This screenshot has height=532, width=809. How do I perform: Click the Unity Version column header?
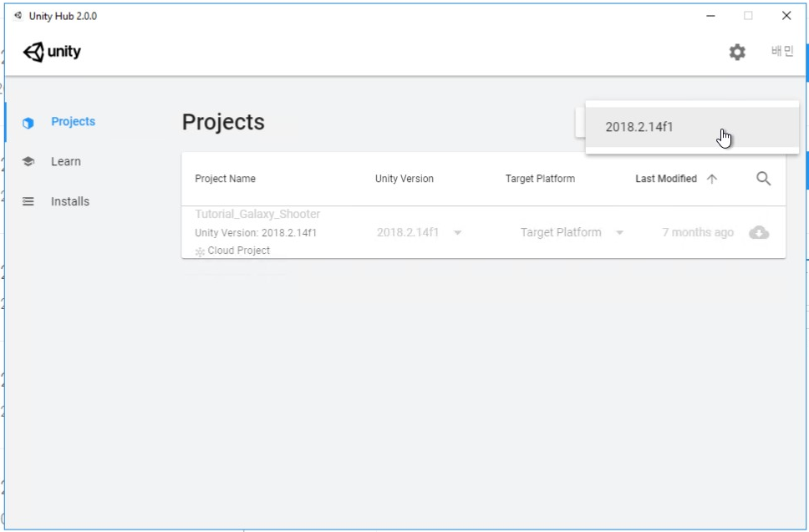coord(404,179)
